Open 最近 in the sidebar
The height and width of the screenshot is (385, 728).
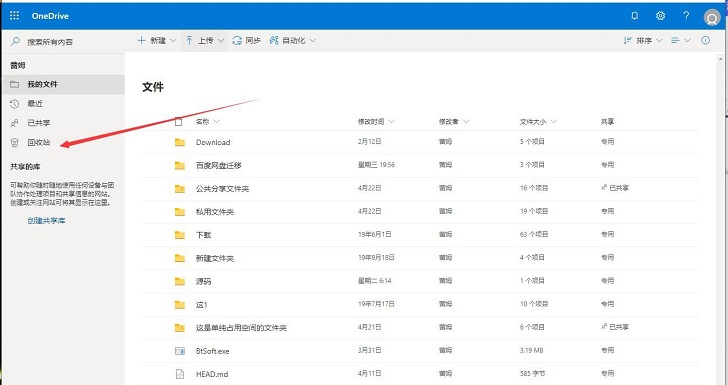[63, 104]
